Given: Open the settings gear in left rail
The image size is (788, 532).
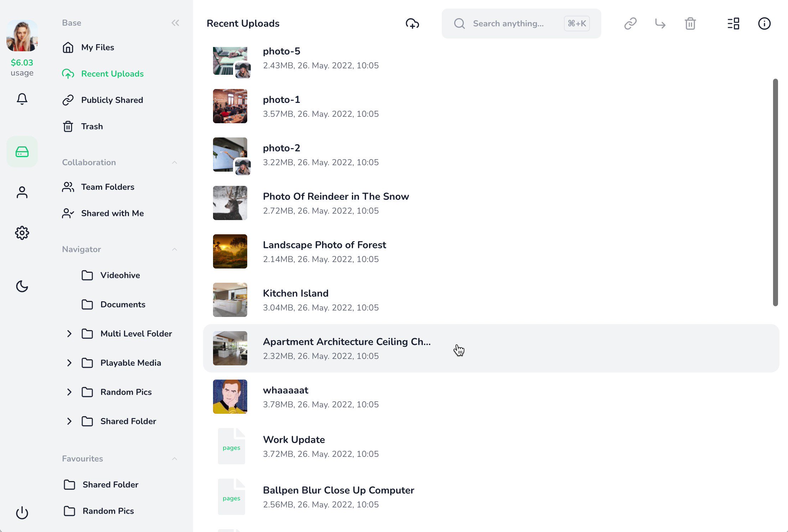Looking at the screenshot, I should (22, 233).
